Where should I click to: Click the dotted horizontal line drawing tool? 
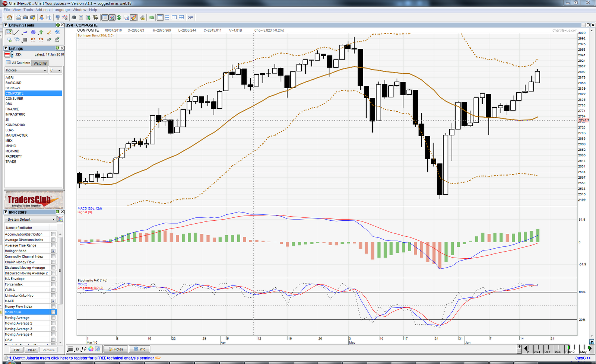click(25, 32)
